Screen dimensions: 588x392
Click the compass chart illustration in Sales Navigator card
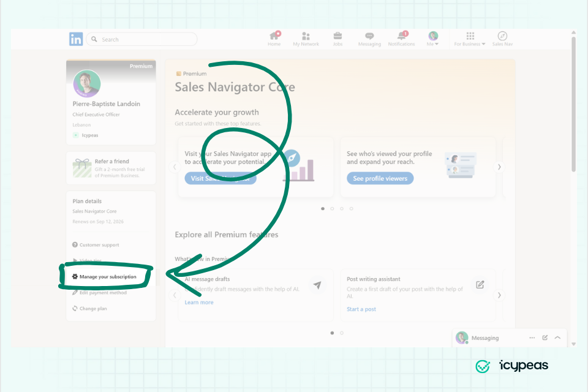pyautogui.click(x=298, y=165)
